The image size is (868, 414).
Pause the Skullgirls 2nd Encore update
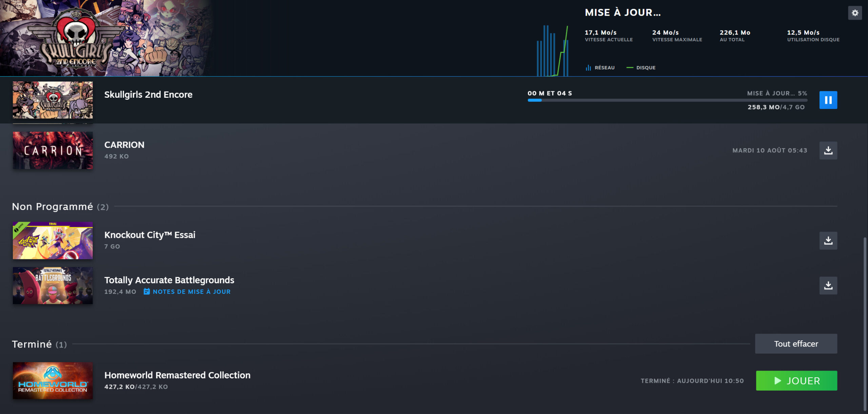[x=828, y=100]
